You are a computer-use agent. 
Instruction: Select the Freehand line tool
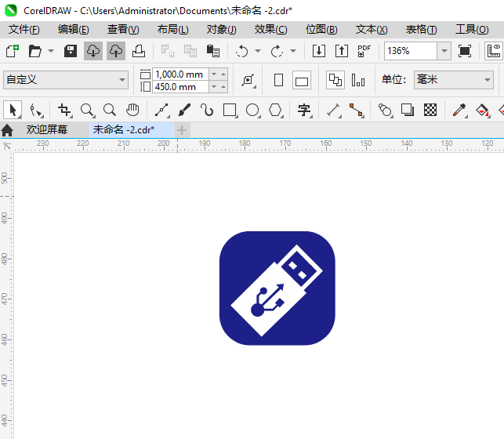162,110
